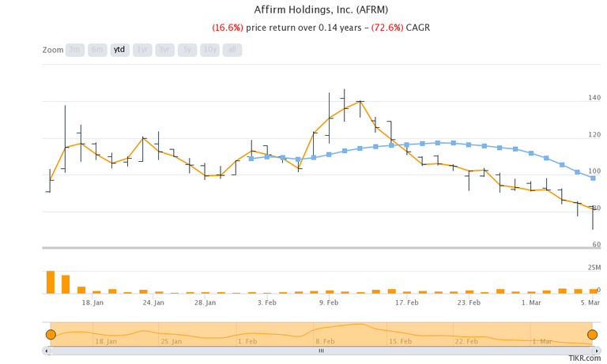Viewport: 607px width, 364px height.
Task: Click the navigator at 8. Feb label
Action: (324, 341)
